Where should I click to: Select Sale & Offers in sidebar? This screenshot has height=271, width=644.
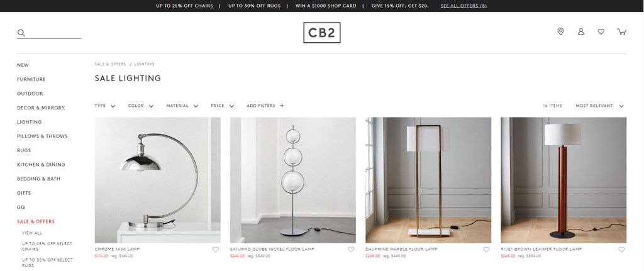(x=36, y=221)
